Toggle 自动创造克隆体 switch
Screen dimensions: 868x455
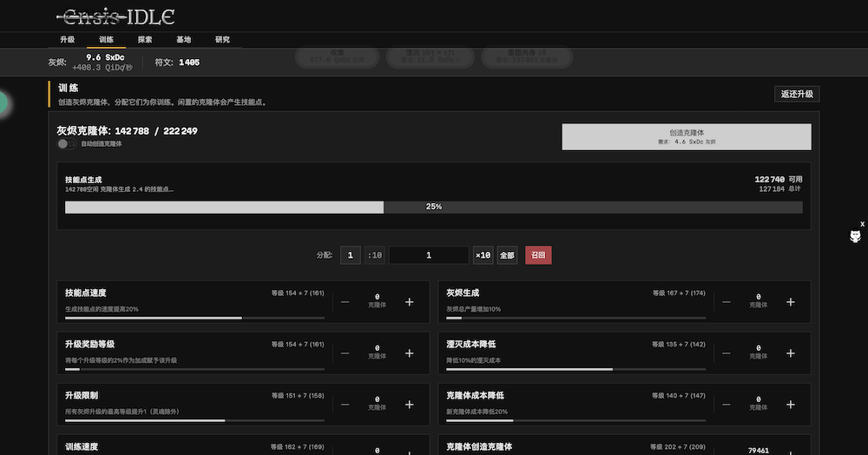(66, 144)
